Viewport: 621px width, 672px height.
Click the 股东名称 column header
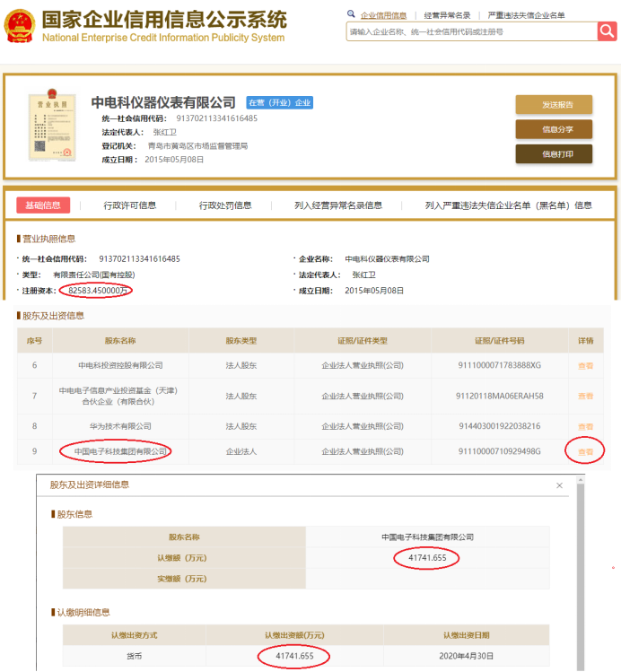tap(120, 341)
